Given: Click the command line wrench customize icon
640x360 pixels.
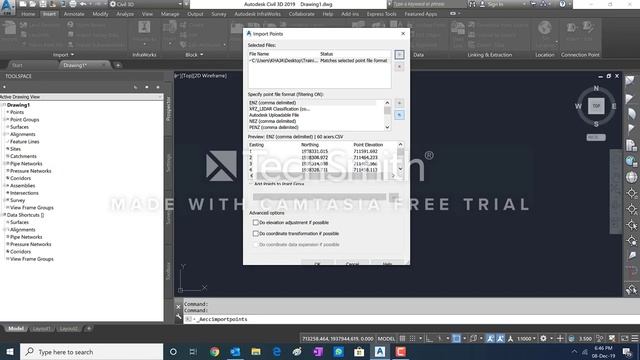Looking at the screenshot, I should 178,316.
